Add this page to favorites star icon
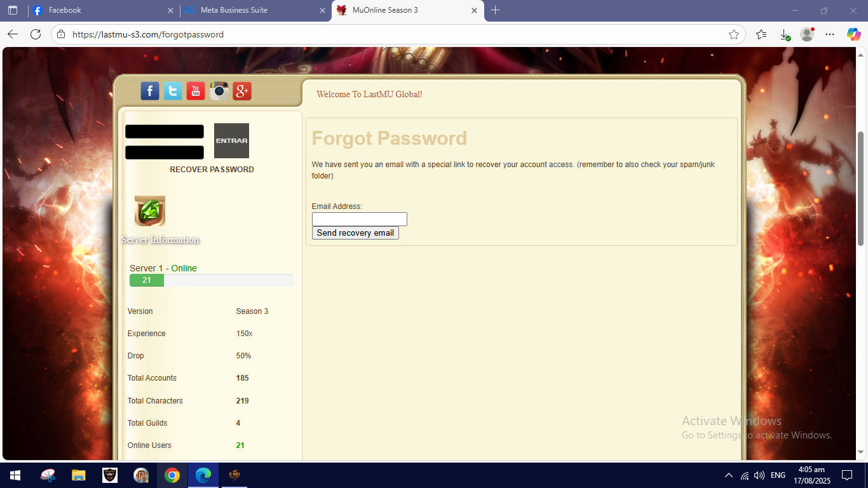This screenshot has width=868, height=488. (x=734, y=34)
